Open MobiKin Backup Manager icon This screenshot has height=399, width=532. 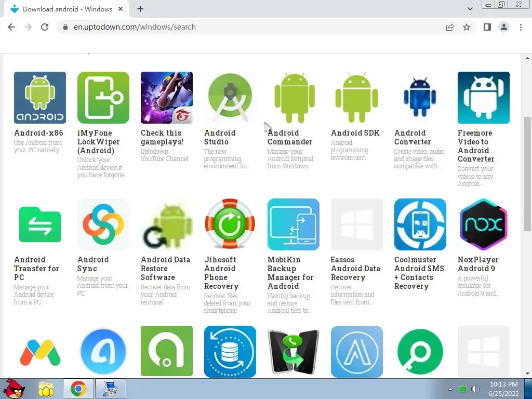294,224
